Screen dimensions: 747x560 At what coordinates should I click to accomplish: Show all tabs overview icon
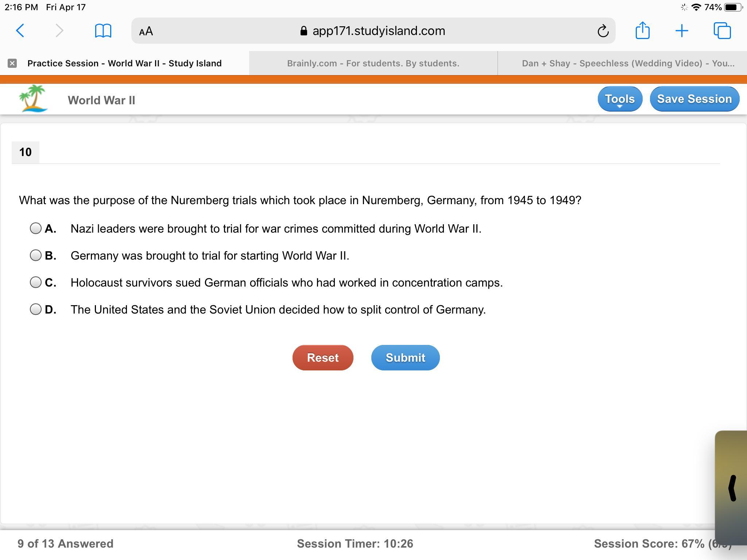pos(722,31)
